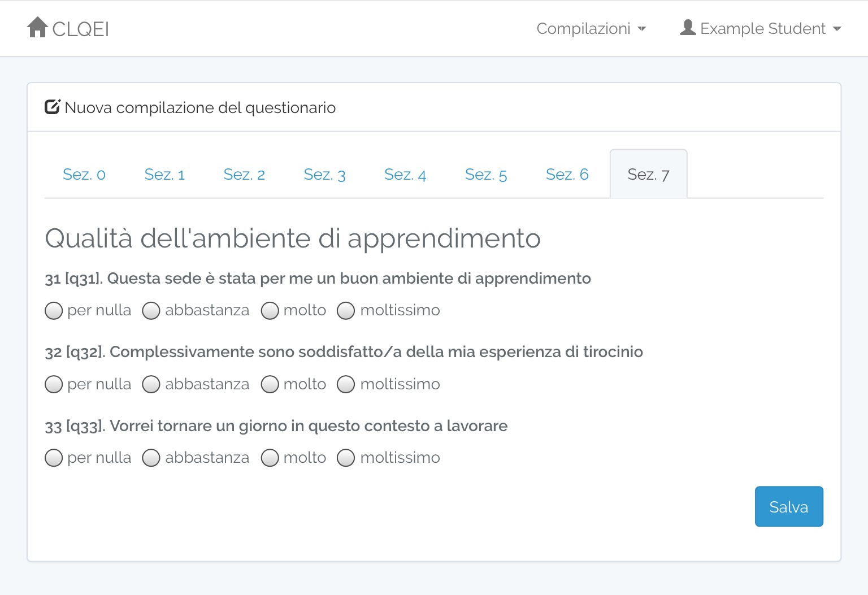Select 'molto' for question 32
868x595 pixels.
point(270,384)
